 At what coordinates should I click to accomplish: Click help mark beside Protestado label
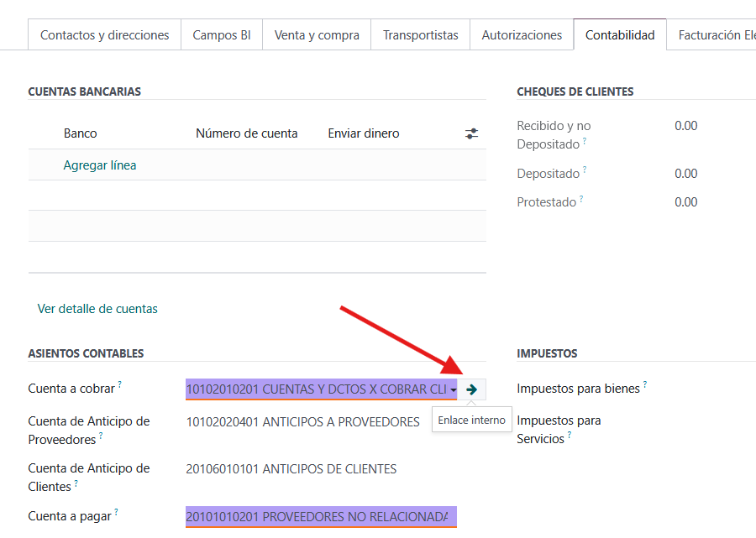[581, 198]
